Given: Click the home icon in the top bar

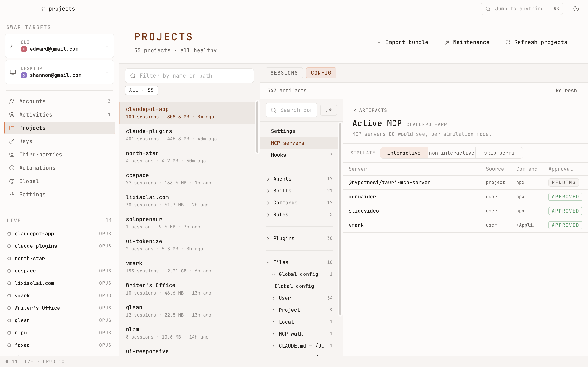Looking at the screenshot, I should pyautogui.click(x=43, y=9).
